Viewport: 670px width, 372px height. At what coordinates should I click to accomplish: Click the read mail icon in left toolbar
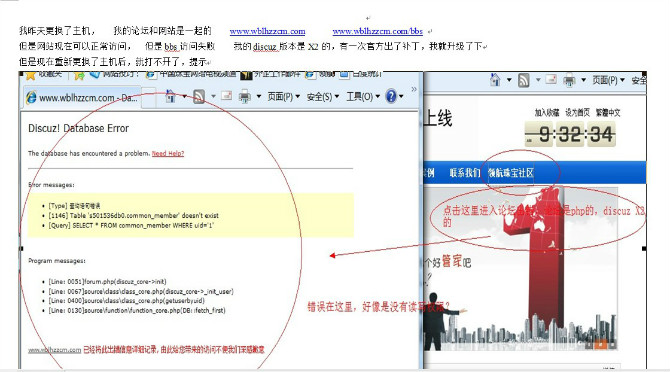coord(226,96)
